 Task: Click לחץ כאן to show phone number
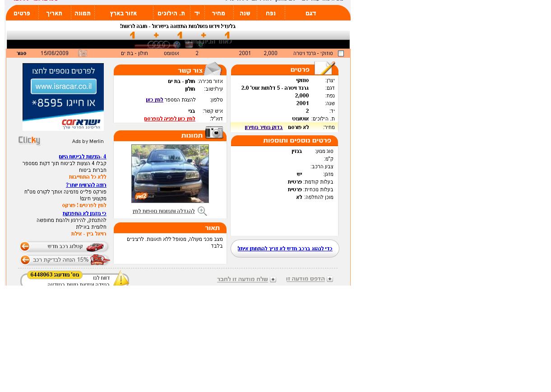click(x=154, y=100)
